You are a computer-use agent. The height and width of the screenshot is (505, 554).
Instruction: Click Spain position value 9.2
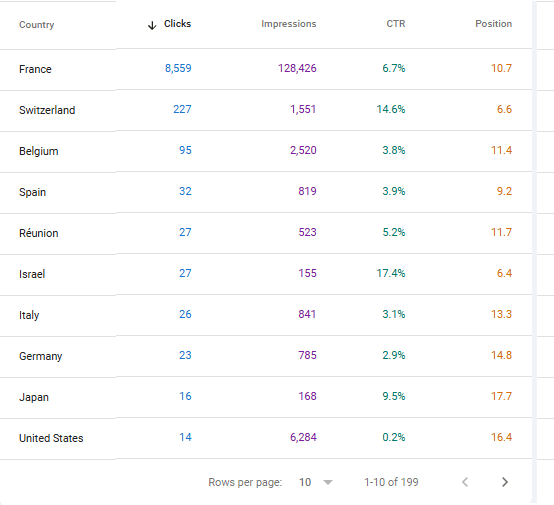pos(504,191)
